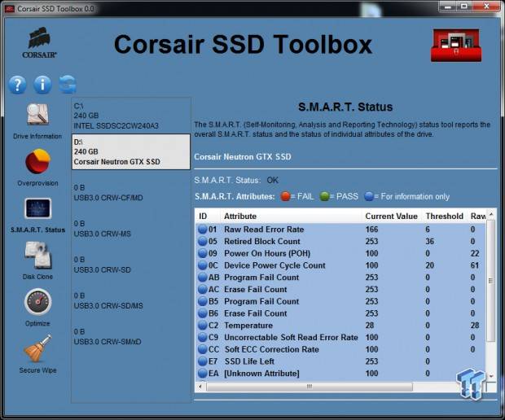Click the red FAIL legend indicator
Image resolution: width=505 pixels, height=420 pixels.
pos(285,196)
